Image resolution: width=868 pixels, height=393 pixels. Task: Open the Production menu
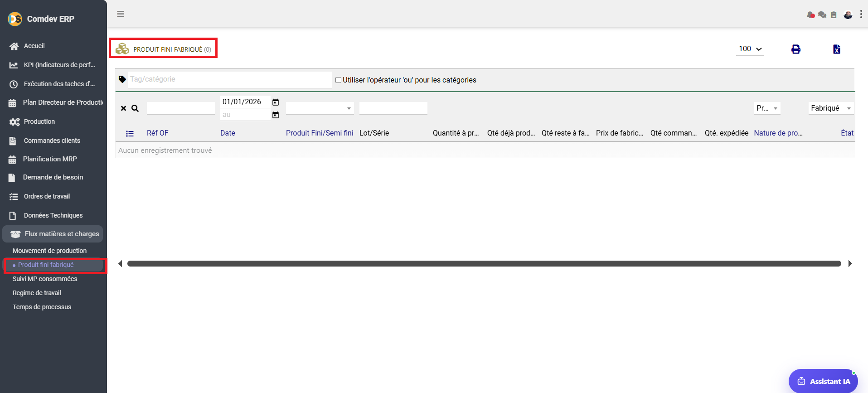pos(39,121)
